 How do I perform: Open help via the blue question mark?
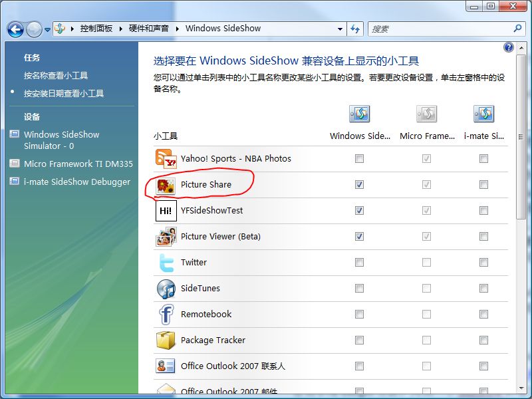(x=508, y=47)
